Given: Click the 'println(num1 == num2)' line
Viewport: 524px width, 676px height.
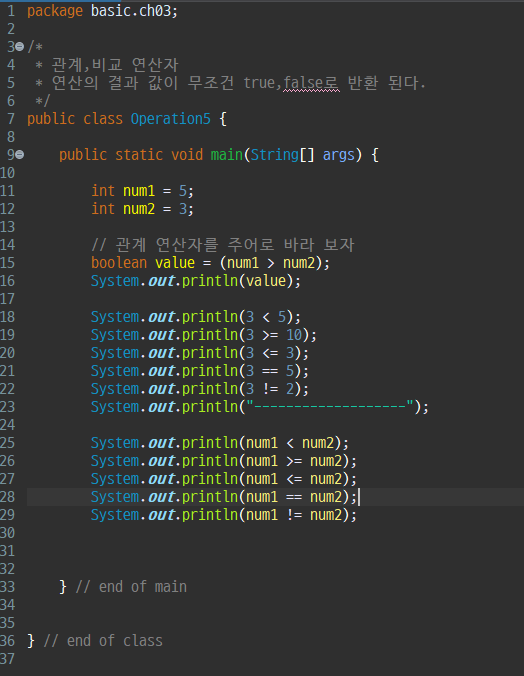Looking at the screenshot, I should pyautogui.click(x=224, y=497).
